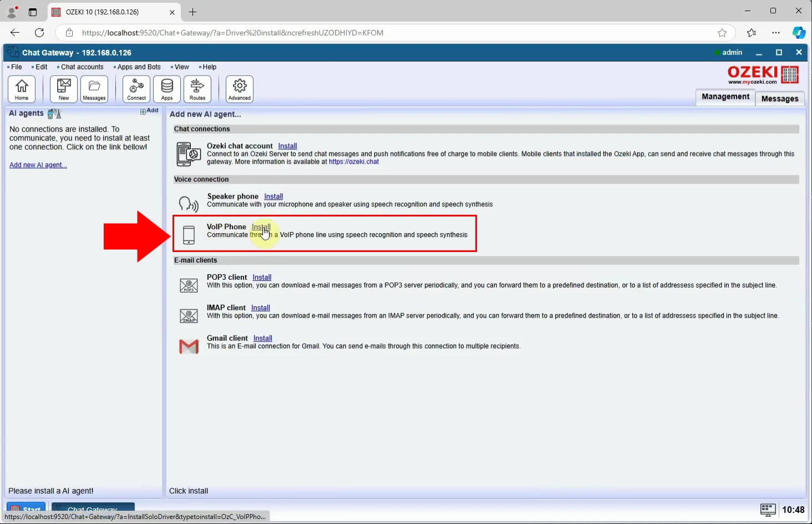Click the Add button in AI agents panel
This screenshot has height=524, width=812.
[x=149, y=111]
